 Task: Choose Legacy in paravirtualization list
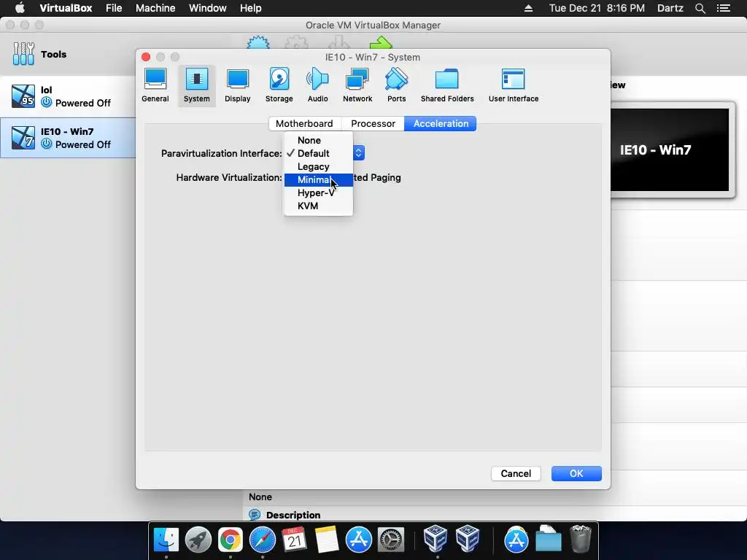pyautogui.click(x=319, y=167)
